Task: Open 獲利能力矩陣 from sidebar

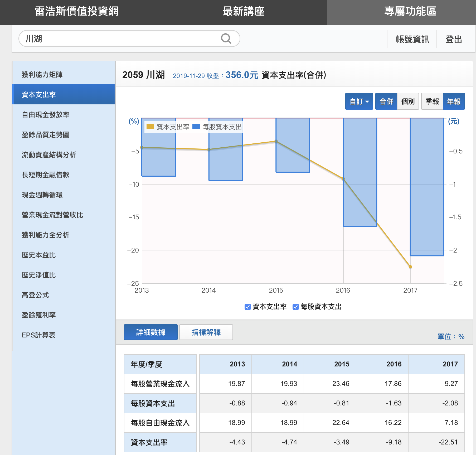Action: pos(42,75)
